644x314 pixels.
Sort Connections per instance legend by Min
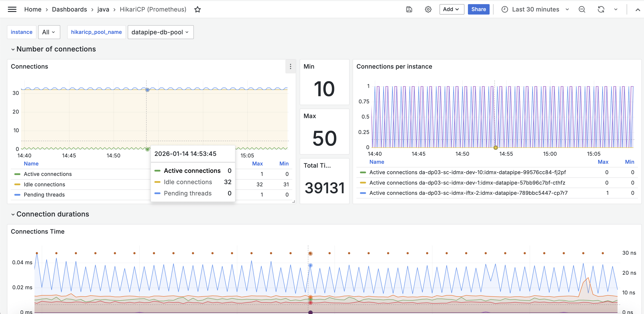629,162
